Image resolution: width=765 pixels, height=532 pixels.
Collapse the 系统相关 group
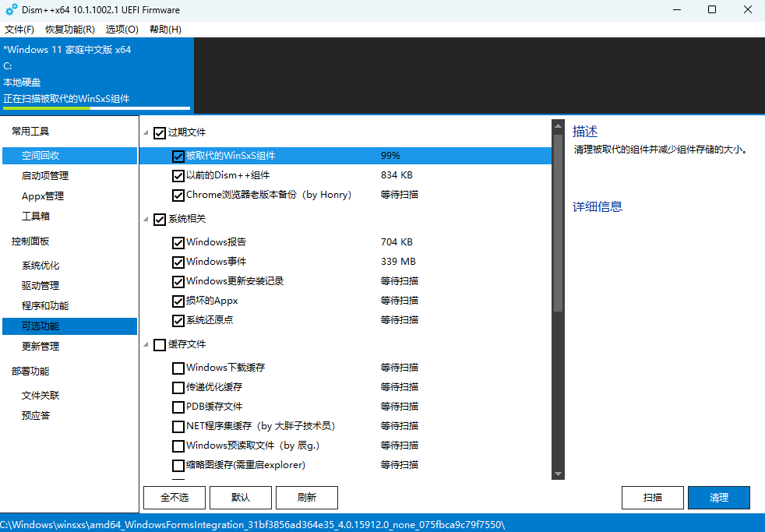(x=146, y=220)
